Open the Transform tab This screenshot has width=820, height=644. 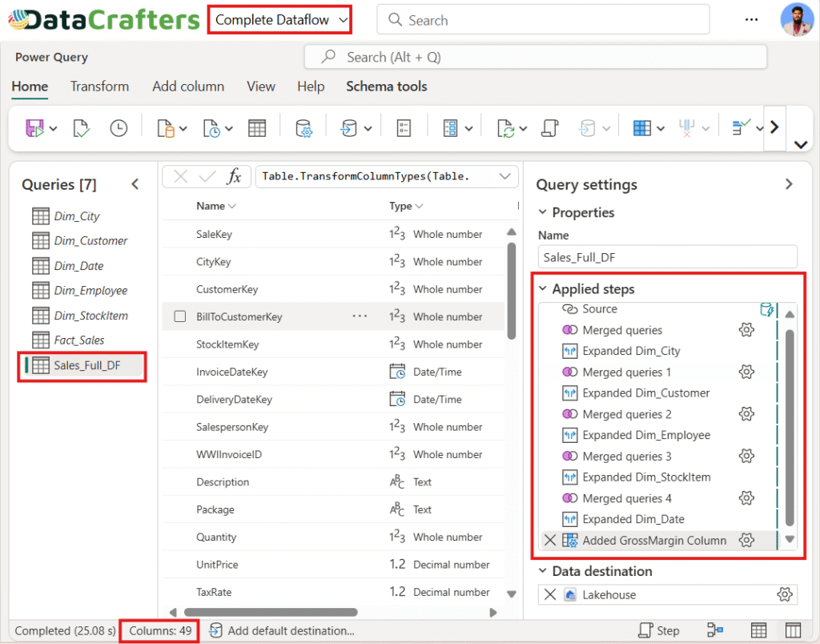click(99, 87)
